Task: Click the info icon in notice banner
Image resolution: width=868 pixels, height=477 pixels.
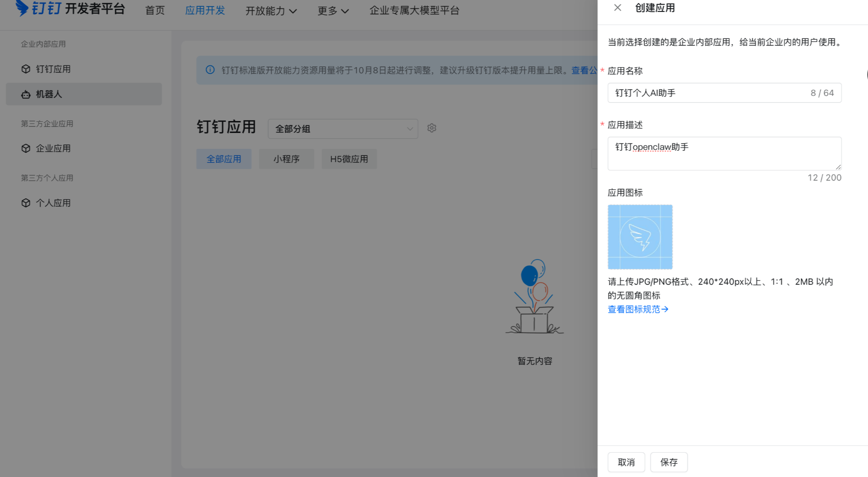Action: point(210,70)
